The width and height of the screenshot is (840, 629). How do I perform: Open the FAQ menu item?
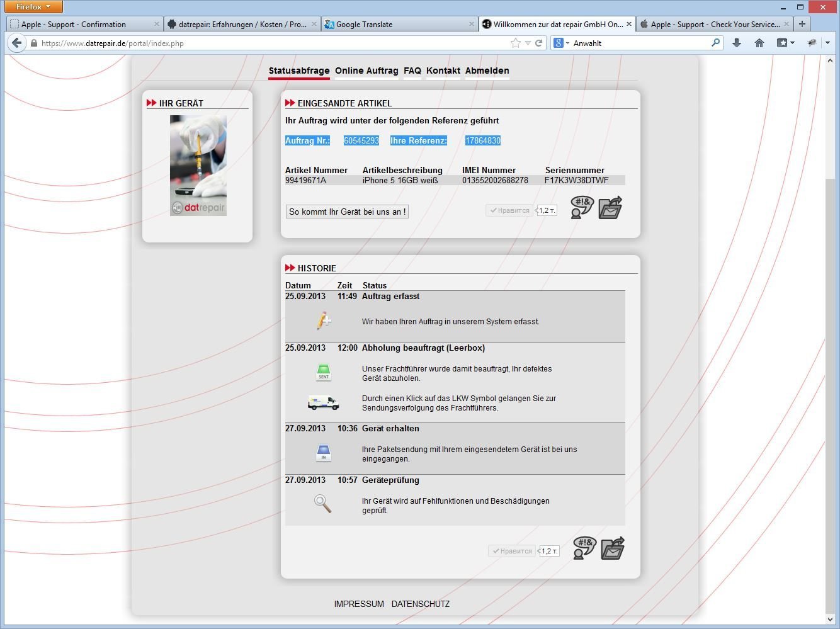click(x=412, y=71)
